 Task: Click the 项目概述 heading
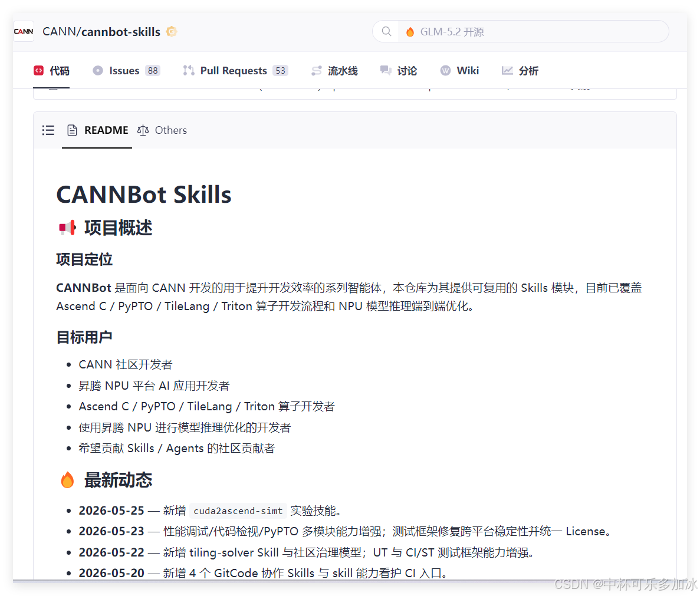[119, 228]
